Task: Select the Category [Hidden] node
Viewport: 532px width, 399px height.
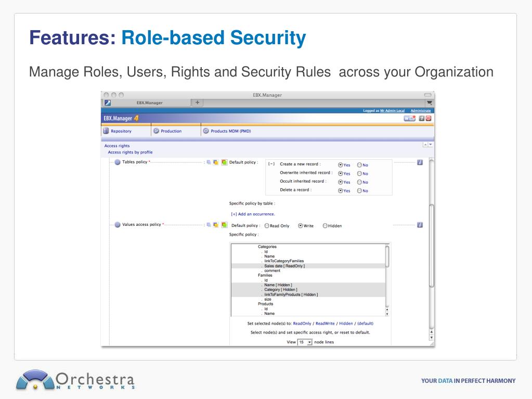Action: pyautogui.click(x=308, y=290)
